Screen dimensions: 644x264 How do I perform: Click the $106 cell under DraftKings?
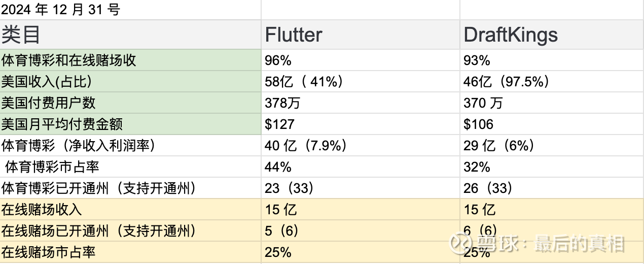(x=552, y=124)
